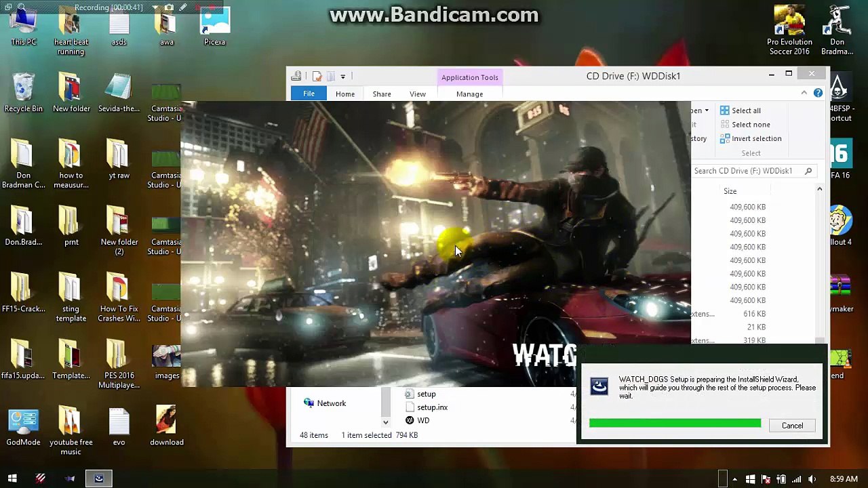Click file list scrollbar up arrow

point(819,190)
